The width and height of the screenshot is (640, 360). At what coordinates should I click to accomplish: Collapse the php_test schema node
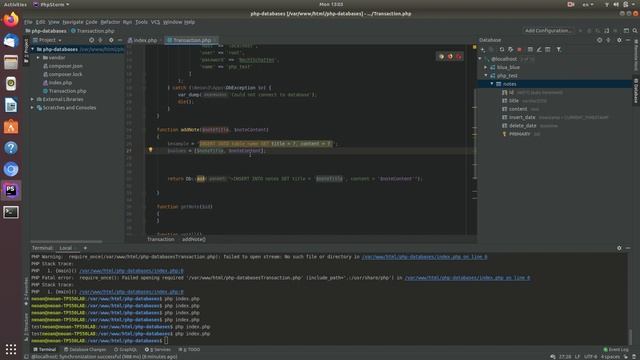486,76
